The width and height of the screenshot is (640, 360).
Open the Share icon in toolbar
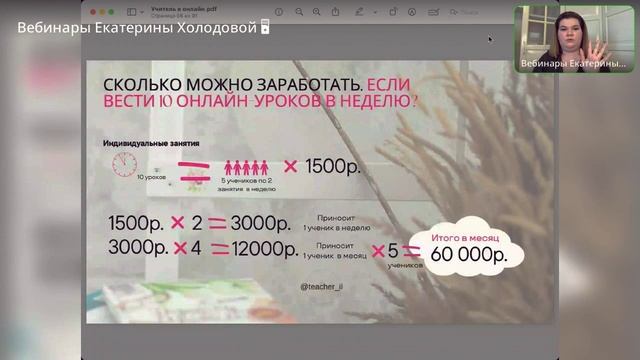[x=335, y=12]
